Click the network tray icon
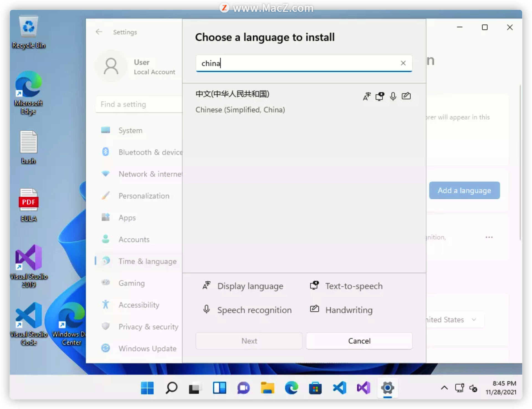532x409 pixels. click(x=460, y=388)
